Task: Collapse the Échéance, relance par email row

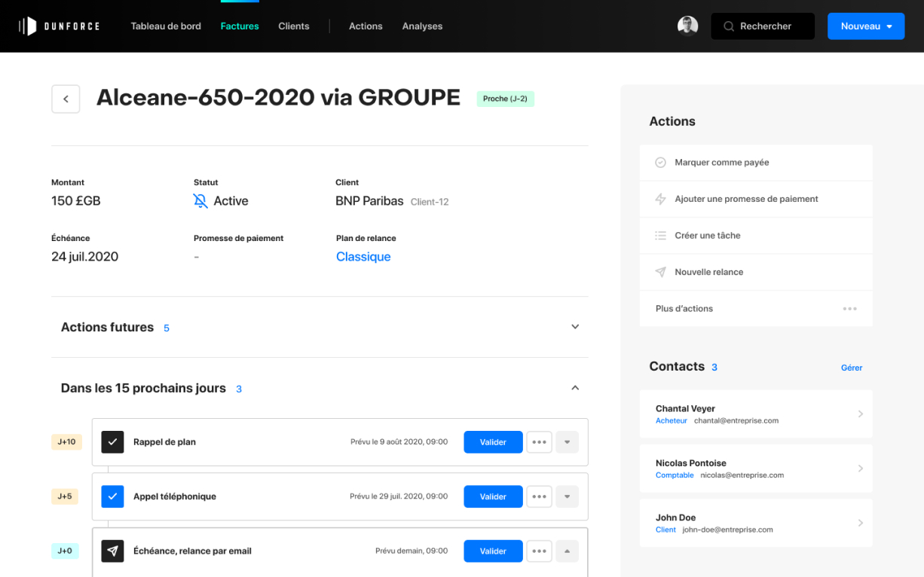Action: (567, 551)
